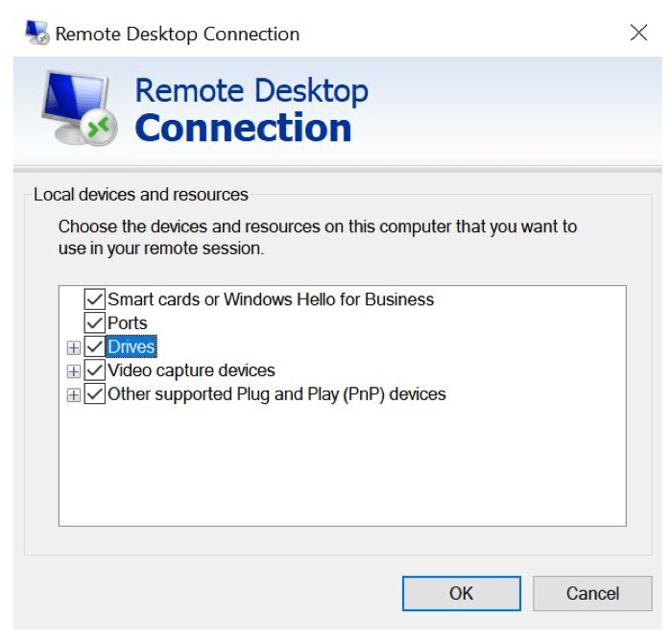Select the Other supported Plug and Play label
The height and width of the screenshot is (642, 672).
click(x=276, y=393)
